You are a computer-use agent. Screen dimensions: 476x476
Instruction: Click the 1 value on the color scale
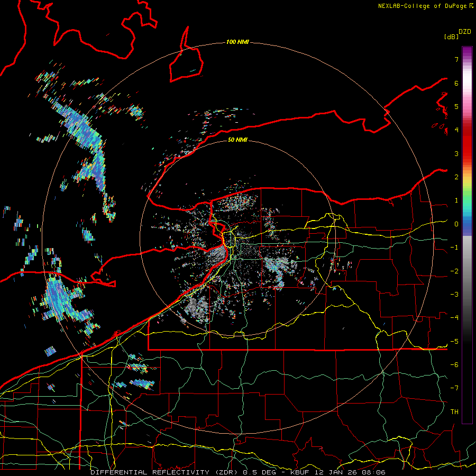pyautogui.click(x=456, y=200)
